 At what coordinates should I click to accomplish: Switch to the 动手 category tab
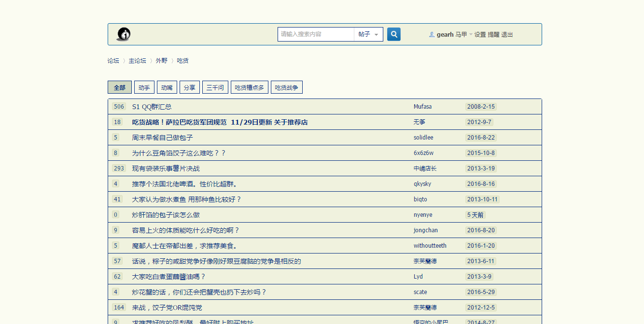[x=144, y=87]
